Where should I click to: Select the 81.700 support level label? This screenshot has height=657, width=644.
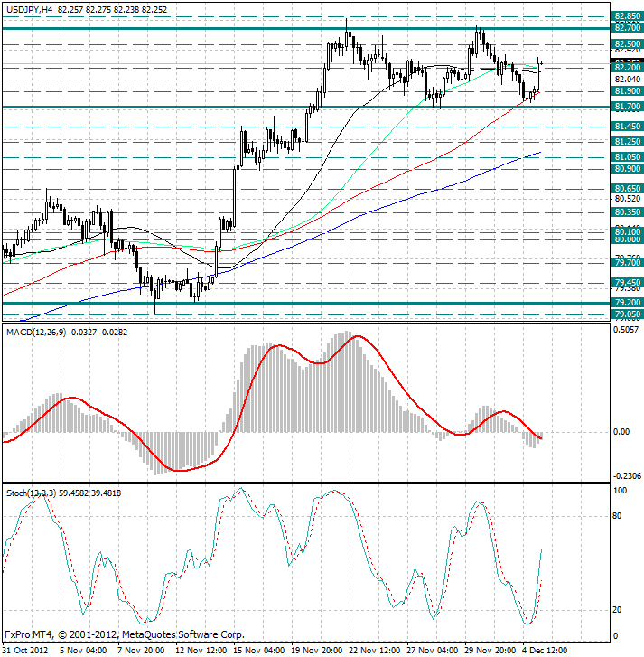627,107
